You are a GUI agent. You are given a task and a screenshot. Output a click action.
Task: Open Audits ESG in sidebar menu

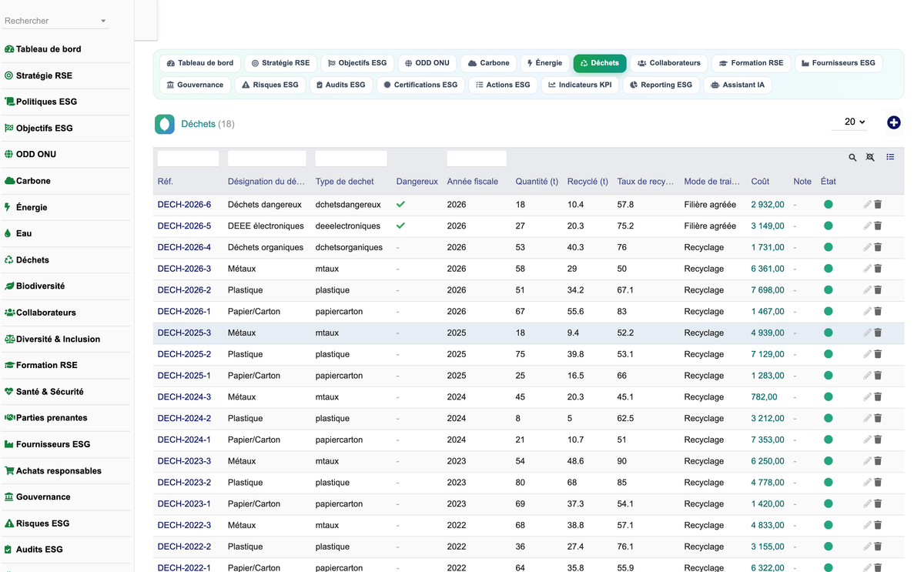pos(39,550)
